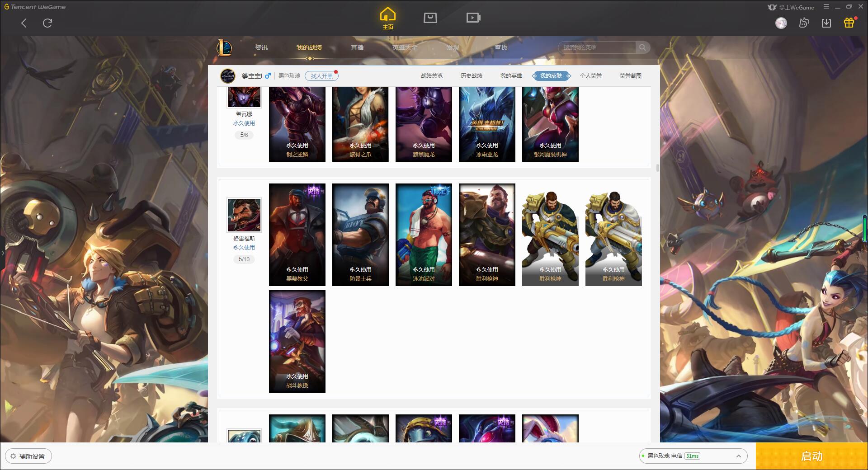Click the 启动 launch button

[811, 456]
